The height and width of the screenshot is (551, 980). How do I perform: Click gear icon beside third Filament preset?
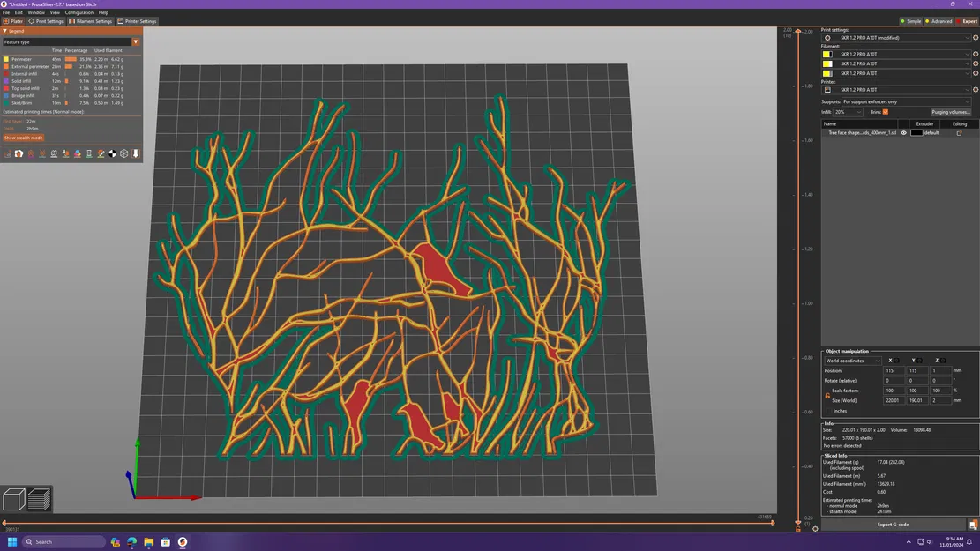pyautogui.click(x=976, y=73)
